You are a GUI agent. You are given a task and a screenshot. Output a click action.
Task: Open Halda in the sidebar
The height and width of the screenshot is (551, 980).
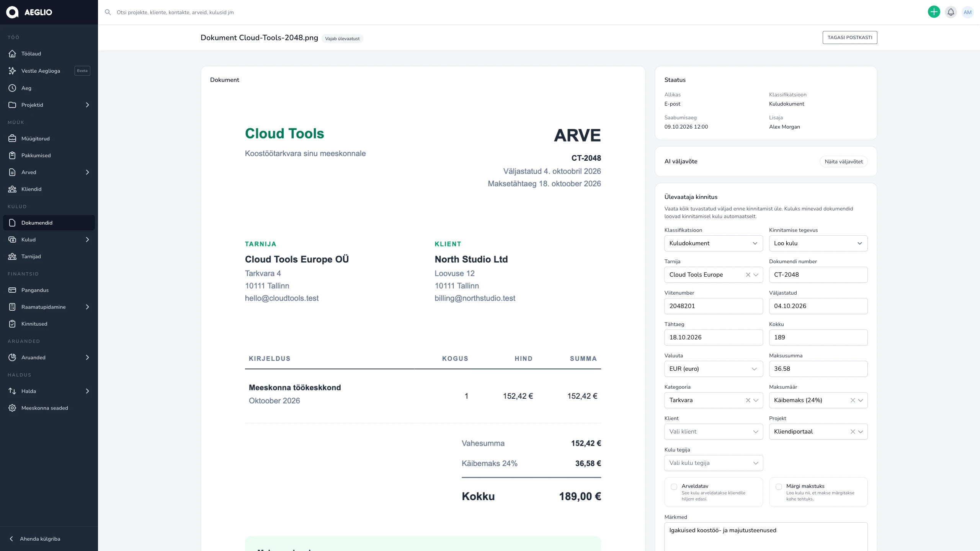(x=49, y=391)
